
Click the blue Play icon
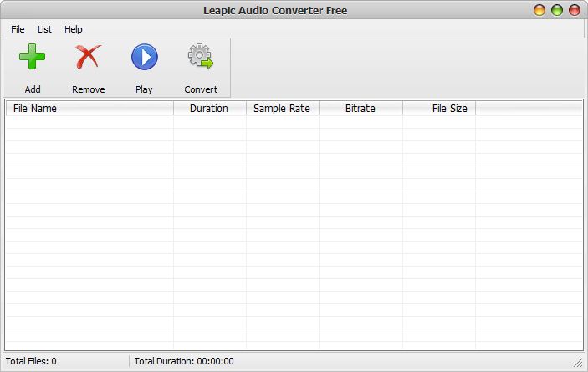[145, 57]
